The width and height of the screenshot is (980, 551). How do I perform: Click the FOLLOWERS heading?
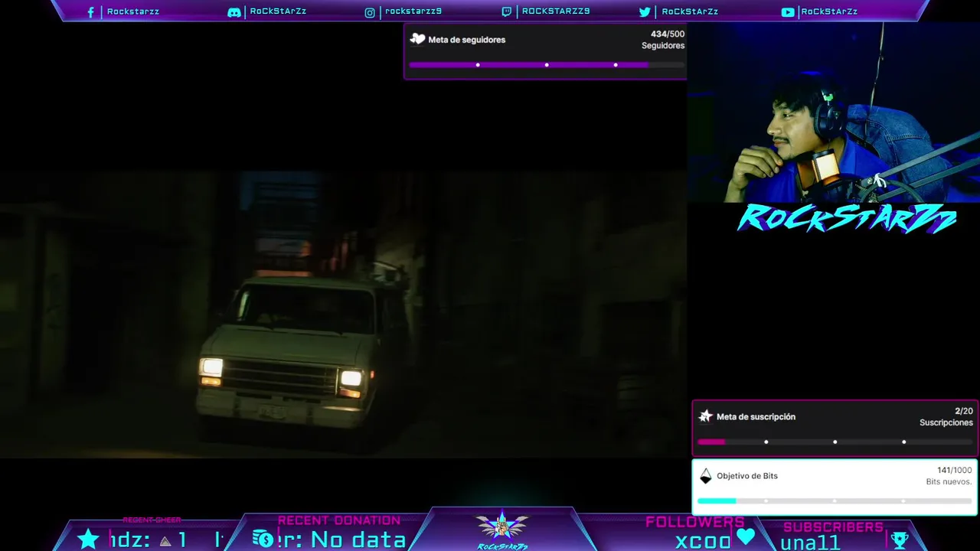[x=695, y=522]
